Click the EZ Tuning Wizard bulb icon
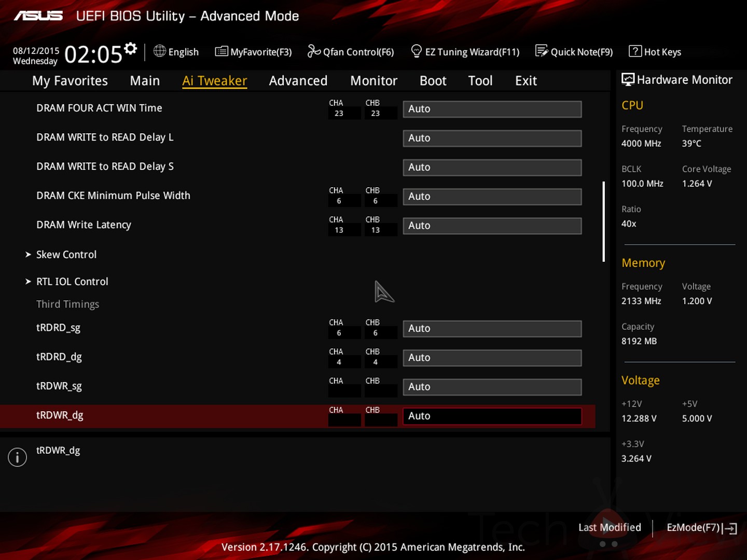 (x=416, y=51)
